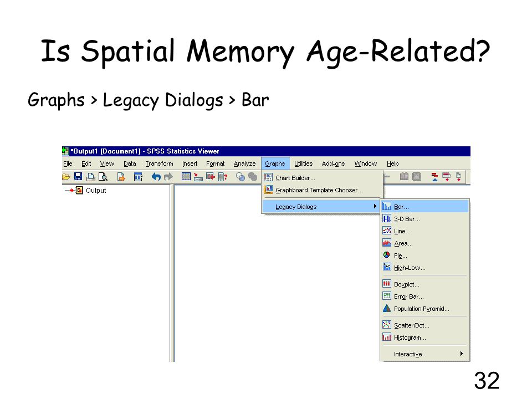Select Boxplot... chart option
The width and height of the screenshot is (532, 399).
click(x=425, y=284)
